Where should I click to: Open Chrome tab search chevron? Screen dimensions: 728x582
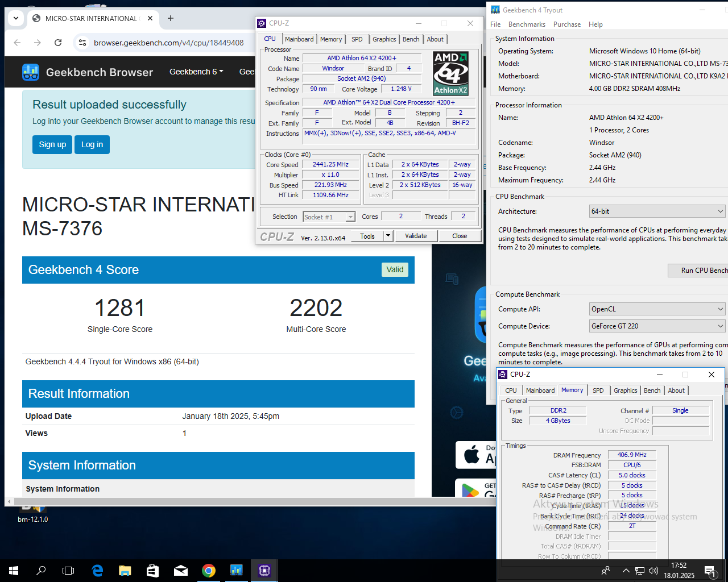(x=16, y=18)
